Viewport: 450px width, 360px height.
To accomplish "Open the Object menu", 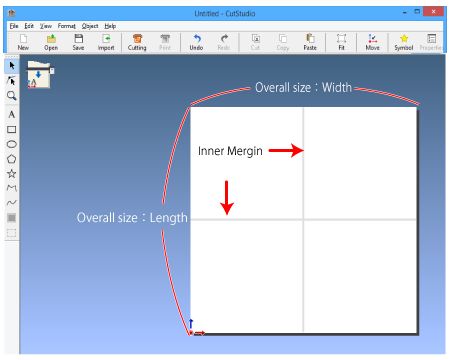I will tap(90, 26).
